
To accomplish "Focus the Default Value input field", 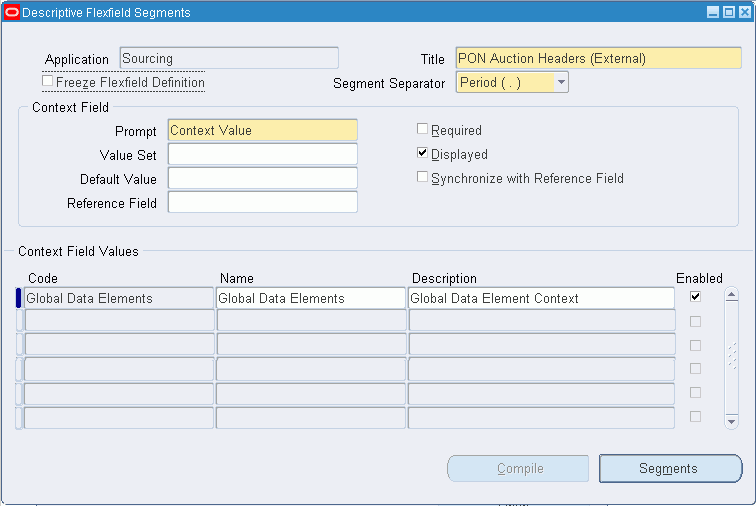I will [263, 178].
